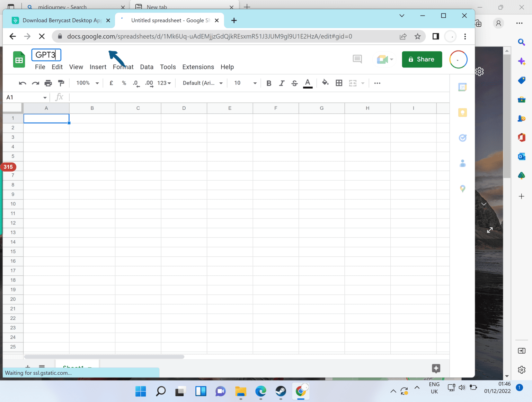532x402 pixels.
Task: Apply percent format to the selection
Action: tap(124, 83)
